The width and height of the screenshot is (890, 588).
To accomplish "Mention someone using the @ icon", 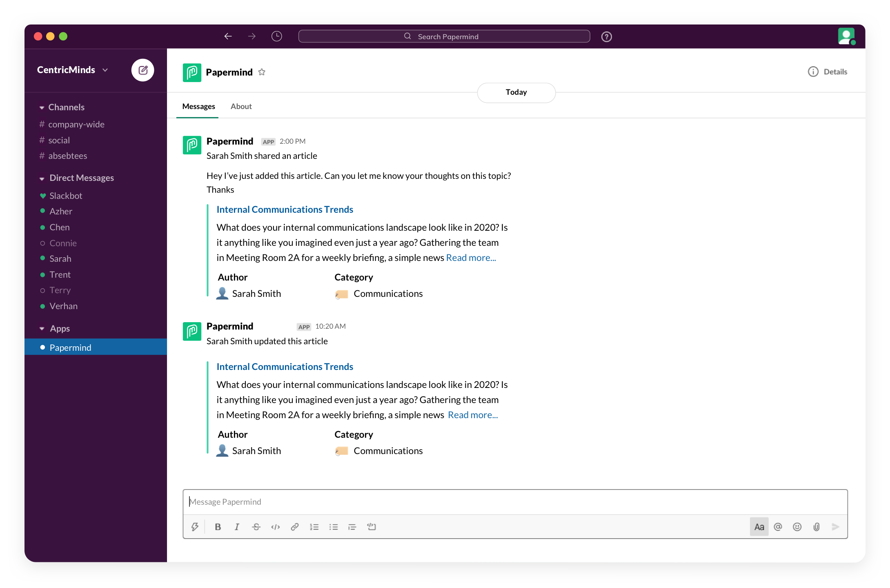I will [778, 527].
